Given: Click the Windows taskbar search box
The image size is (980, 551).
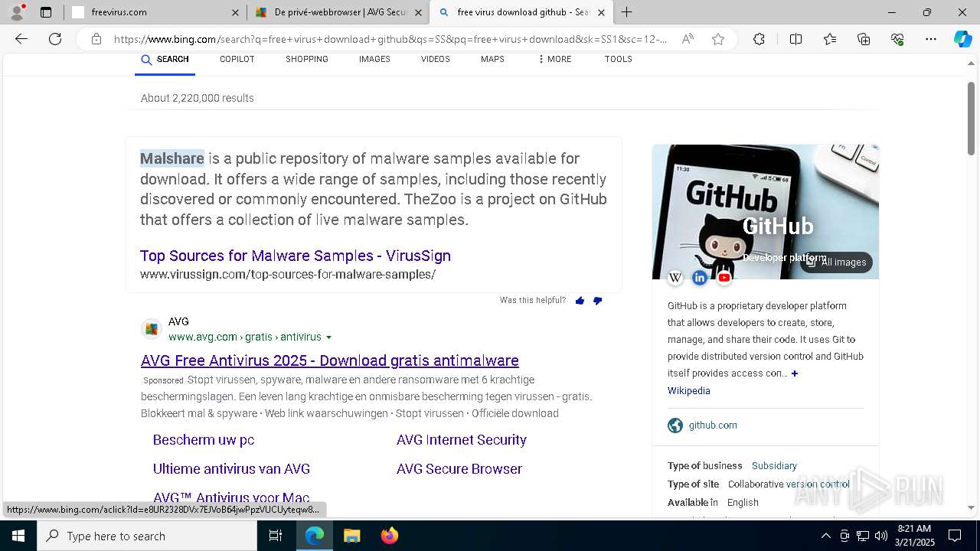Looking at the screenshot, I should [x=147, y=536].
